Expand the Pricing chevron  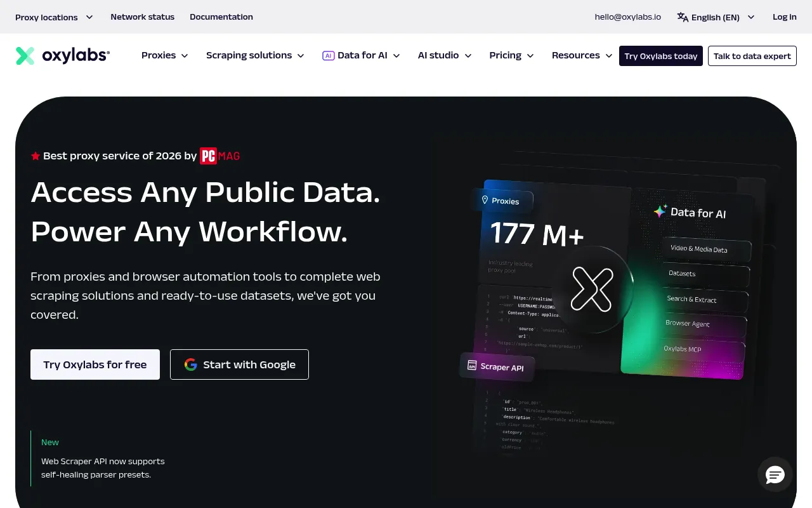530,56
